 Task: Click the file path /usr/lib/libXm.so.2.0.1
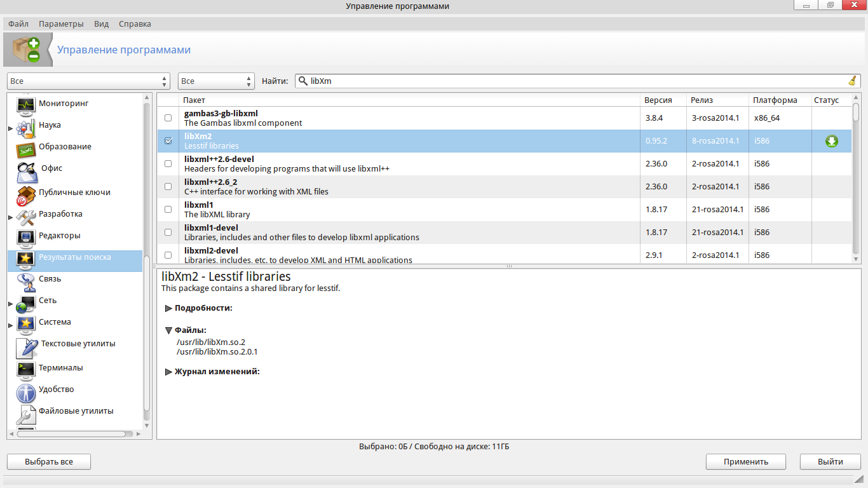(217, 351)
